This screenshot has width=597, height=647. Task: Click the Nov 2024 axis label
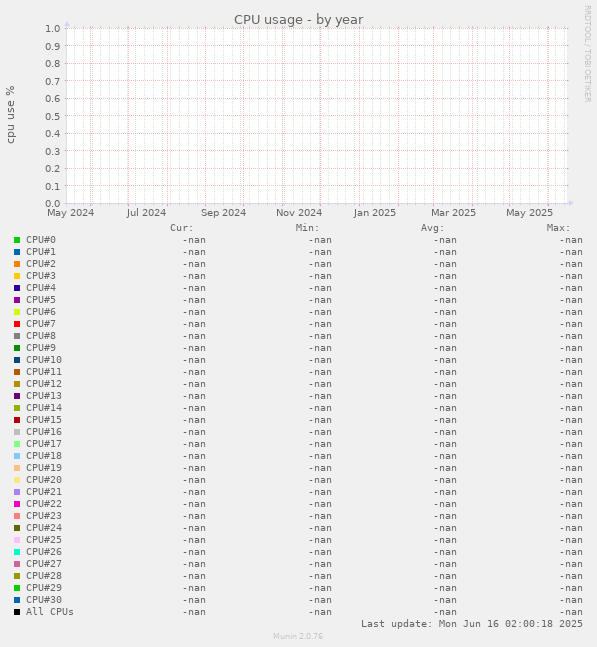point(299,213)
